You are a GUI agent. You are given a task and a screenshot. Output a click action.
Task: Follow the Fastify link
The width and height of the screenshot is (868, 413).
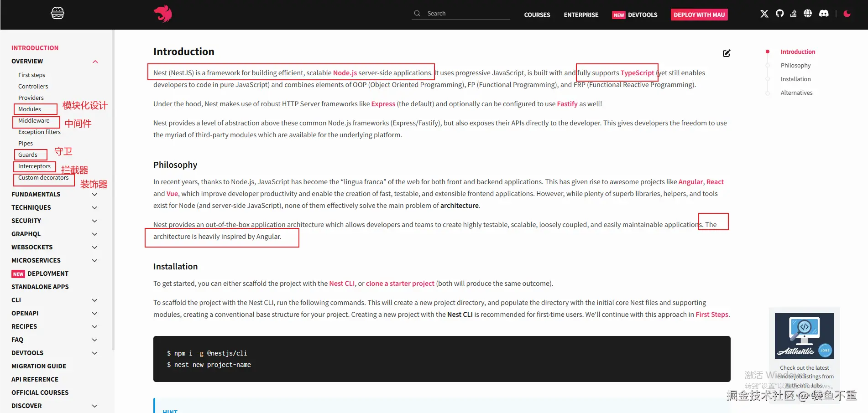(567, 104)
